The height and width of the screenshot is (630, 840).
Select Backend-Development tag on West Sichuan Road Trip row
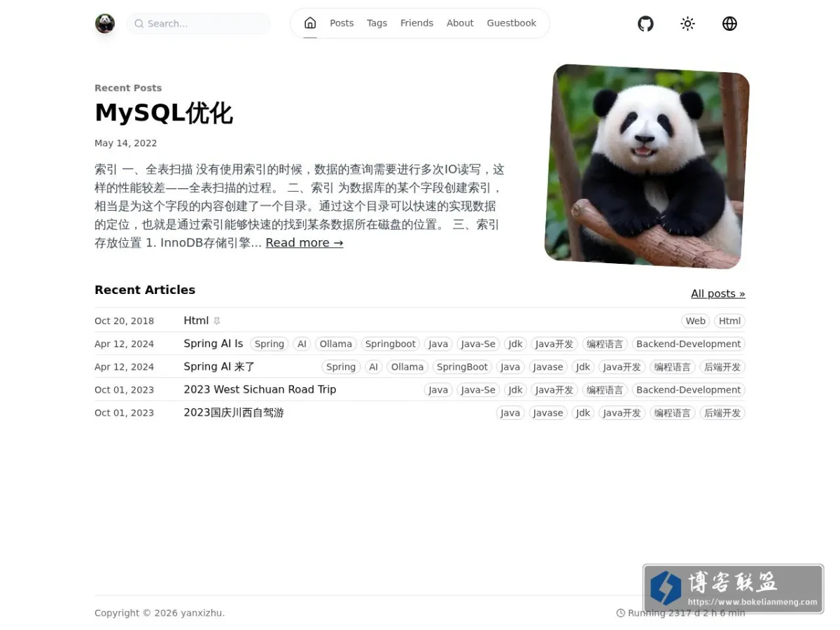(x=688, y=390)
